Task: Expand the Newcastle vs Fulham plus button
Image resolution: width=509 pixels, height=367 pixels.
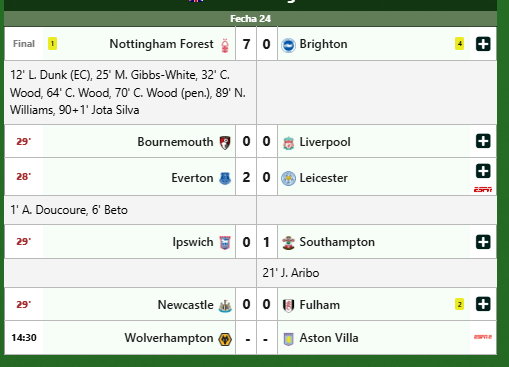Action: coord(483,304)
